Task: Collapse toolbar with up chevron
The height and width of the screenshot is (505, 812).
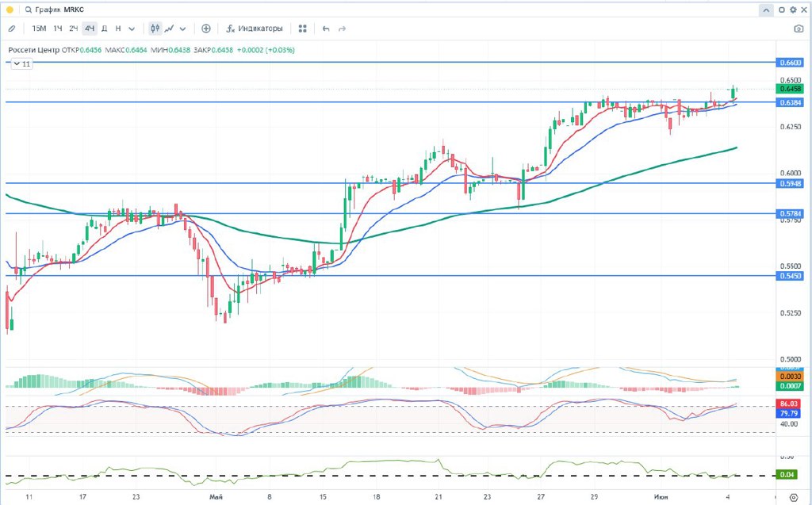Action: 766,10
